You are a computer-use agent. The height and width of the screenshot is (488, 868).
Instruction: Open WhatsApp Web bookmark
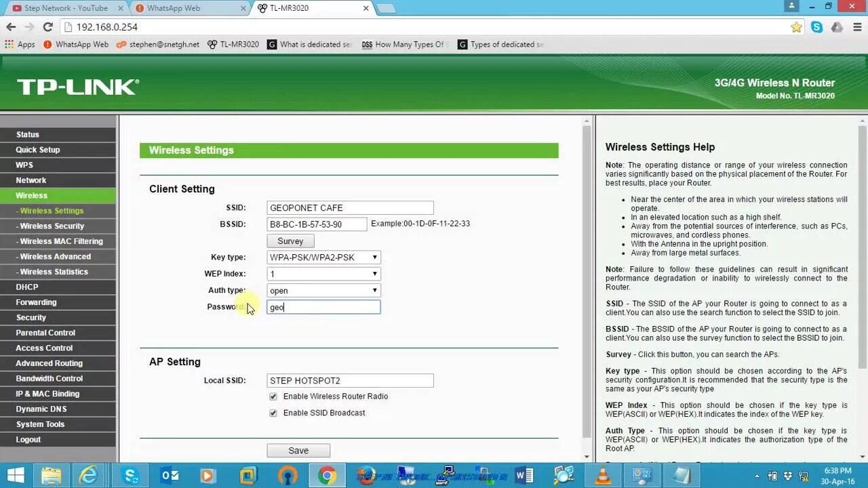click(x=75, y=44)
